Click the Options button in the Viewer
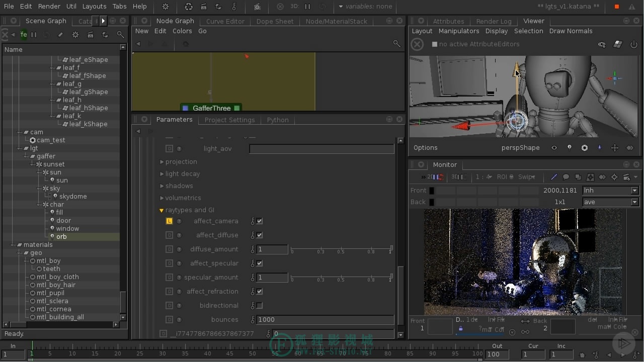The image size is (644, 362). tap(425, 148)
